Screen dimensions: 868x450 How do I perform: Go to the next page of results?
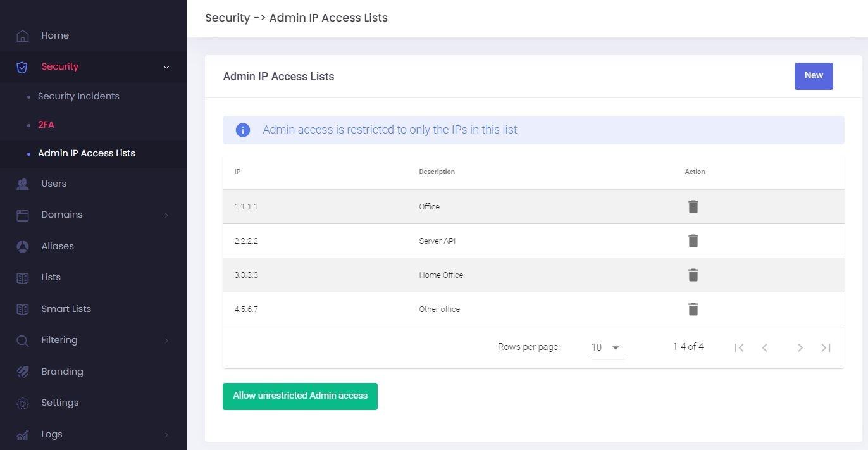(800, 347)
